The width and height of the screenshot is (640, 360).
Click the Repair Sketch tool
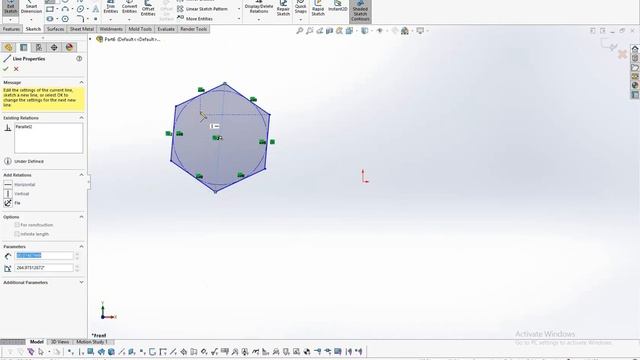pyautogui.click(x=283, y=8)
